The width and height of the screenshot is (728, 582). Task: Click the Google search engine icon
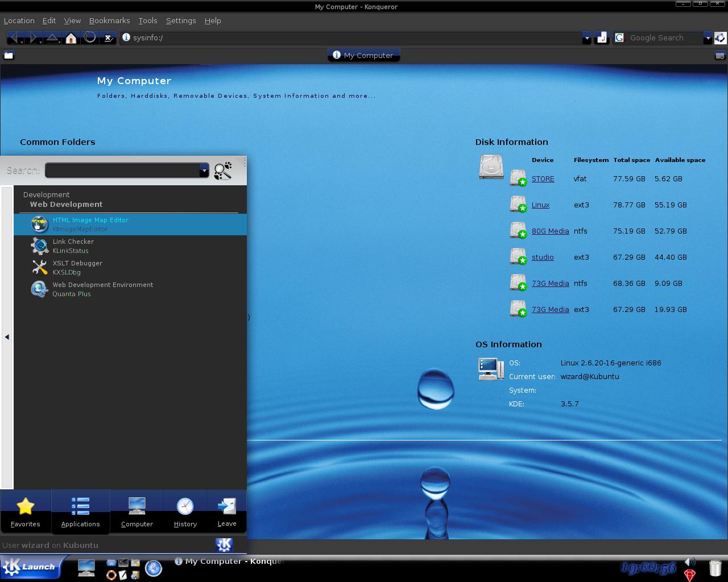click(619, 38)
